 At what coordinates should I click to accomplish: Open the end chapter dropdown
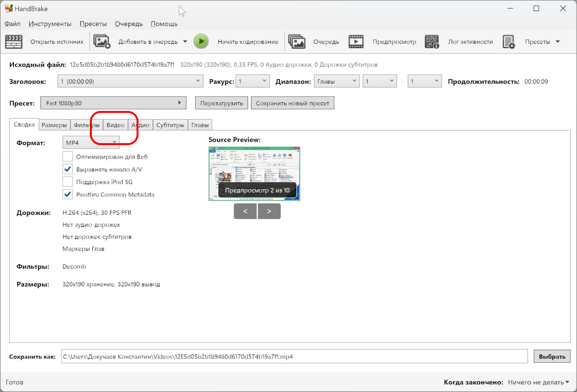(x=425, y=82)
